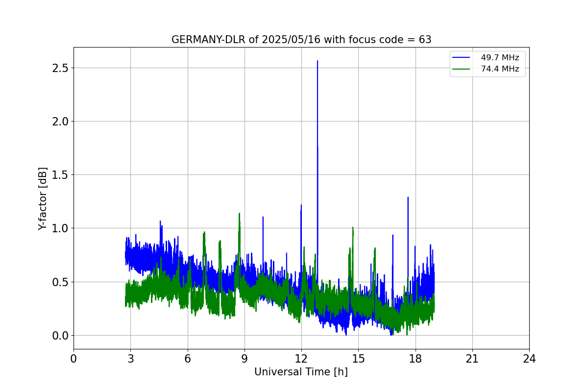Click the x-axis tick label 24
The height and width of the screenshot is (392, 588).
click(529, 359)
